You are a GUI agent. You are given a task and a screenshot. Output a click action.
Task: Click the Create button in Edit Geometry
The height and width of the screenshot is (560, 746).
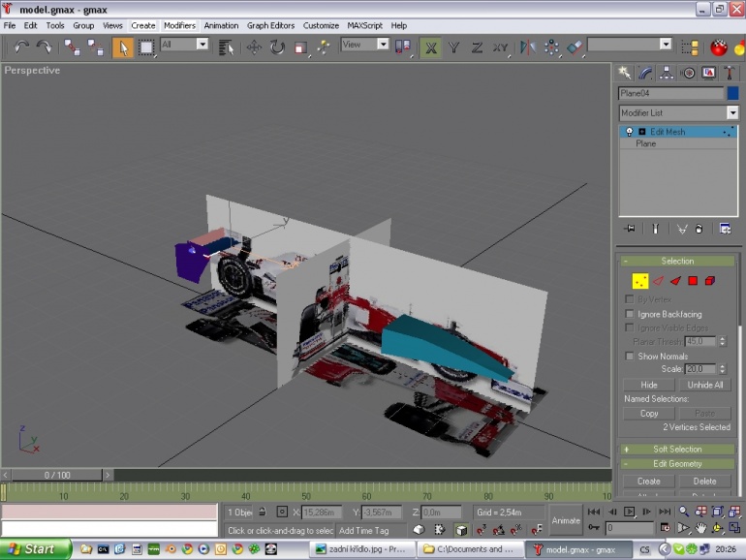(648, 482)
